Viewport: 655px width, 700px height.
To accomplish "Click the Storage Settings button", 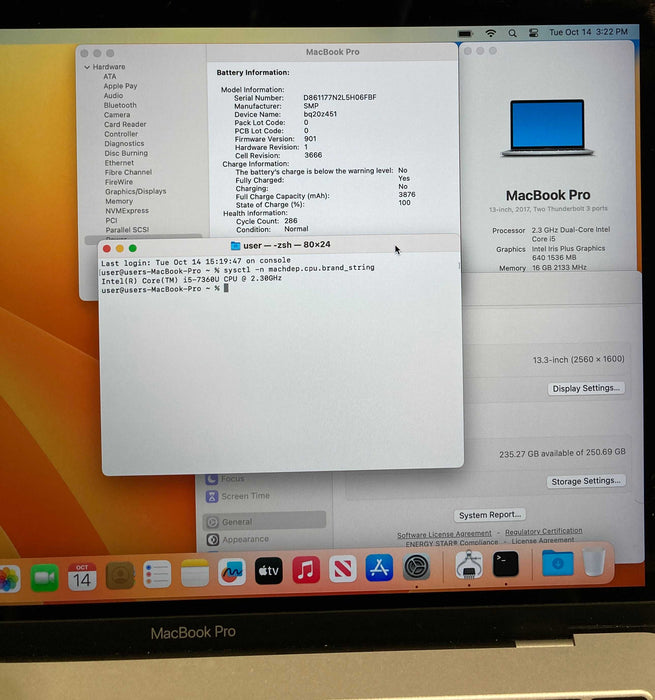I will pyautogui.click(x=587, y=481).
